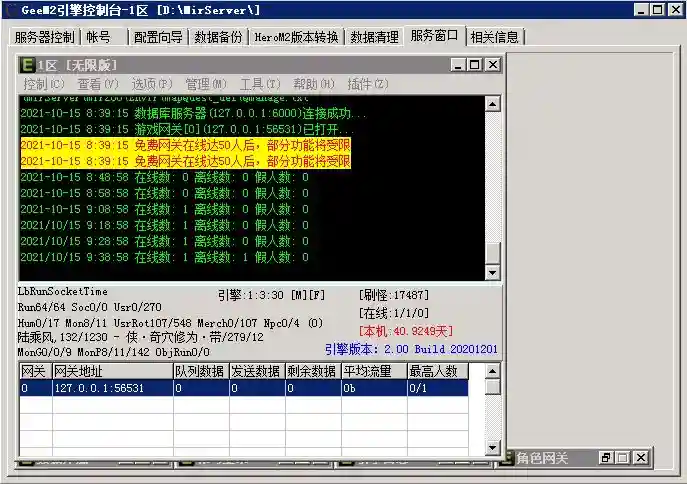Open the 查看(V) menu
687x484 pixels.
tap(98, 84)
